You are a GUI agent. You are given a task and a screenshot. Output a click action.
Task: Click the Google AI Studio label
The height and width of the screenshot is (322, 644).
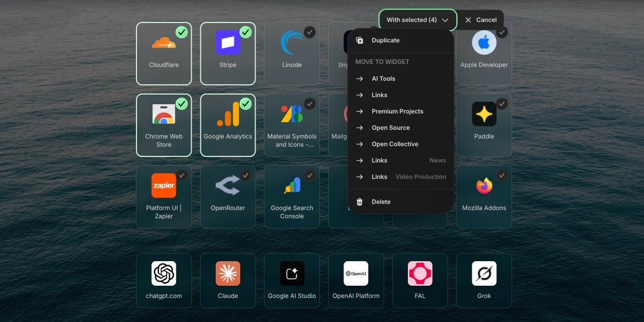point(292,296)
